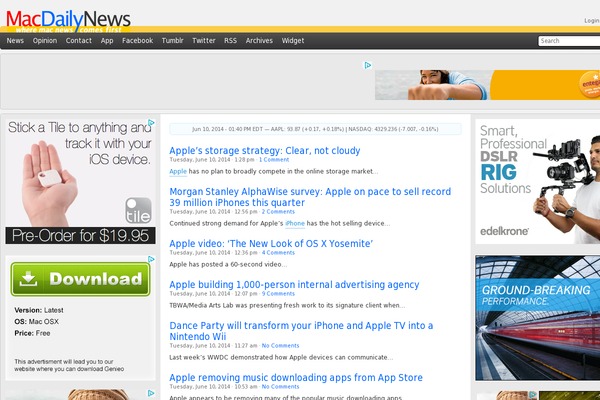
Task: Open the Widget menu item
Action: pyautogui.click(x=293, y=41)
